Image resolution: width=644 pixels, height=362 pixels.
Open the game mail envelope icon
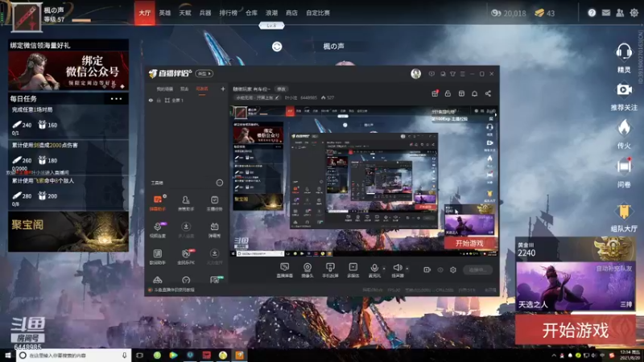click(606, 13)
